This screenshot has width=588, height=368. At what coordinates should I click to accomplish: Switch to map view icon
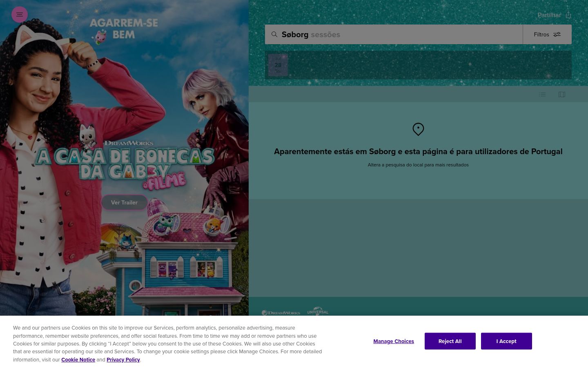click(x=562, y=94)
